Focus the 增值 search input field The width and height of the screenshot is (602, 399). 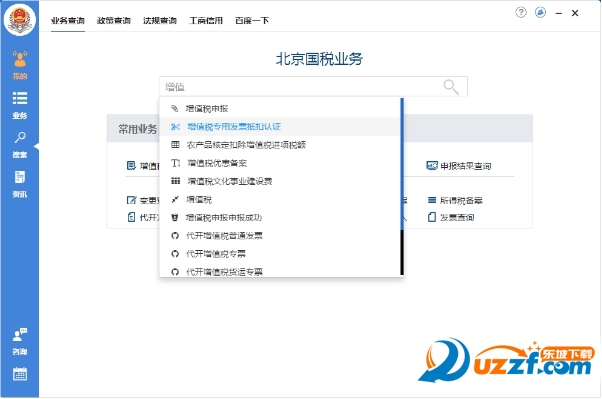(x=301, y=87)
